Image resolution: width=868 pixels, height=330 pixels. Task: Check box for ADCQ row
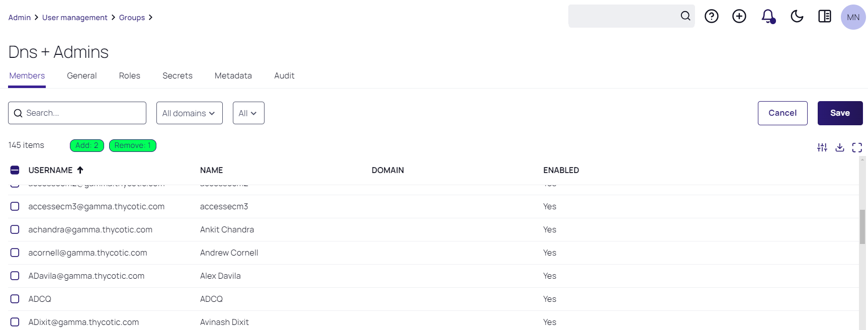tap(15, 299)
